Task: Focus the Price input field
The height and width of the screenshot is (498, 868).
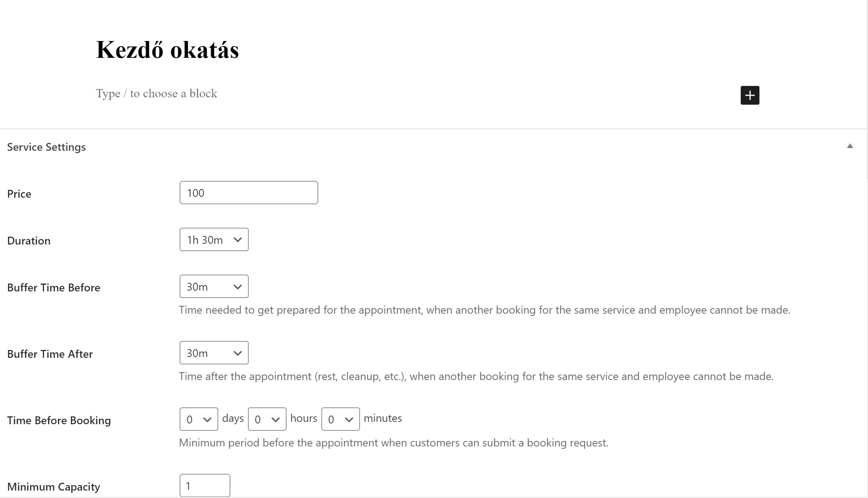Action: pos(249,193)
